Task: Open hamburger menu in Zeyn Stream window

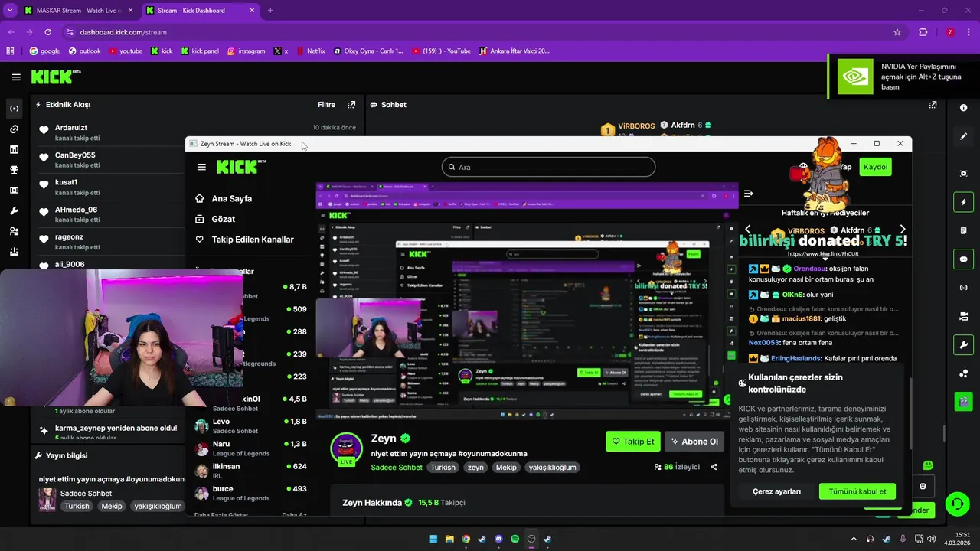Action: pyautogui.click(x=201, y=167)
